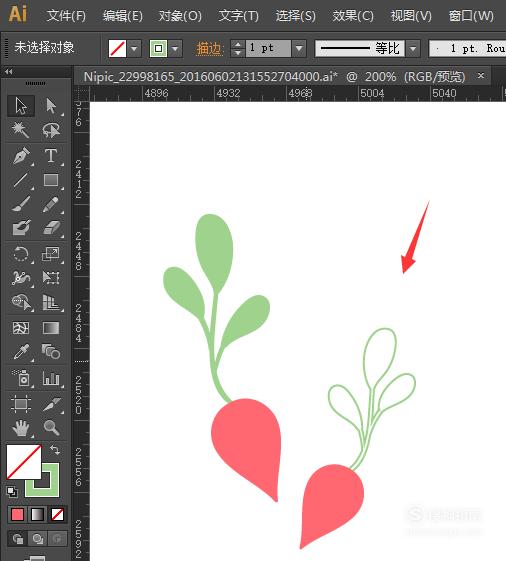Activate the Eyedropper tool
This screenshot has height=561, width=506.
[21, 351]
